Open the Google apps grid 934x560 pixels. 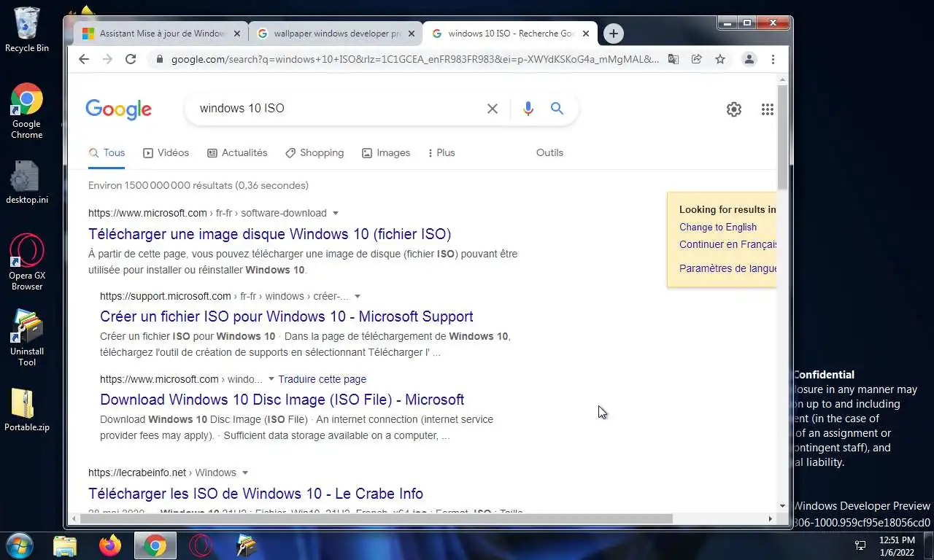click(767, 109)
